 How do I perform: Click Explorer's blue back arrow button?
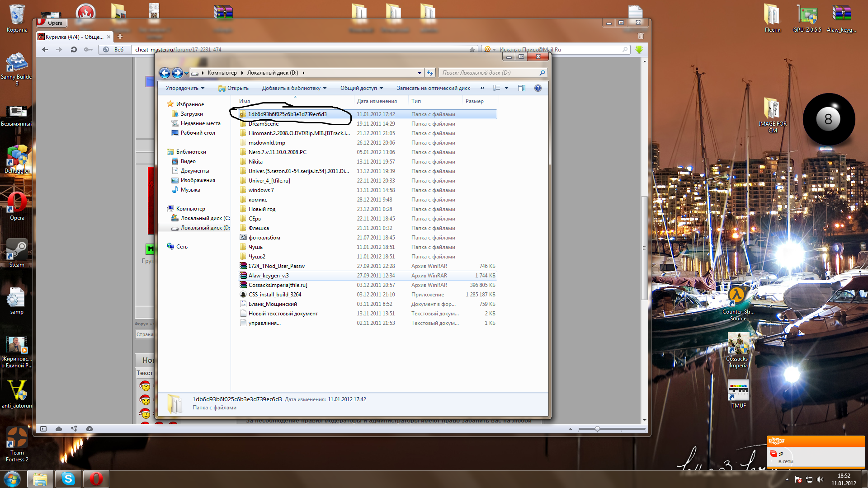pyautogui.click(x=165, y=73)
